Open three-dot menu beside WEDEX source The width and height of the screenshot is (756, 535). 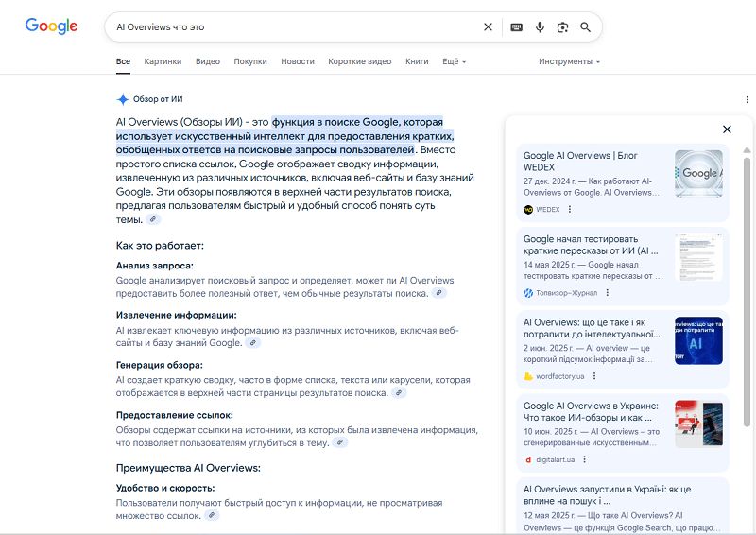(x=570, y=210)
